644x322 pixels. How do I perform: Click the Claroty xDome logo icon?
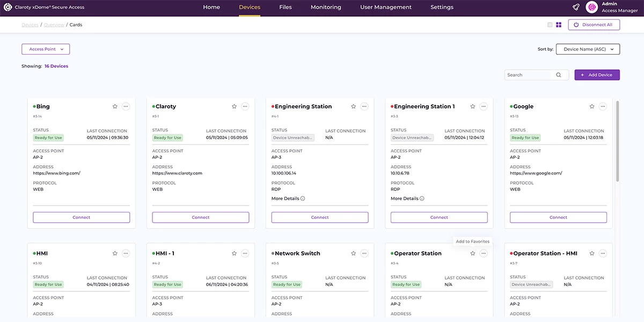8,8
